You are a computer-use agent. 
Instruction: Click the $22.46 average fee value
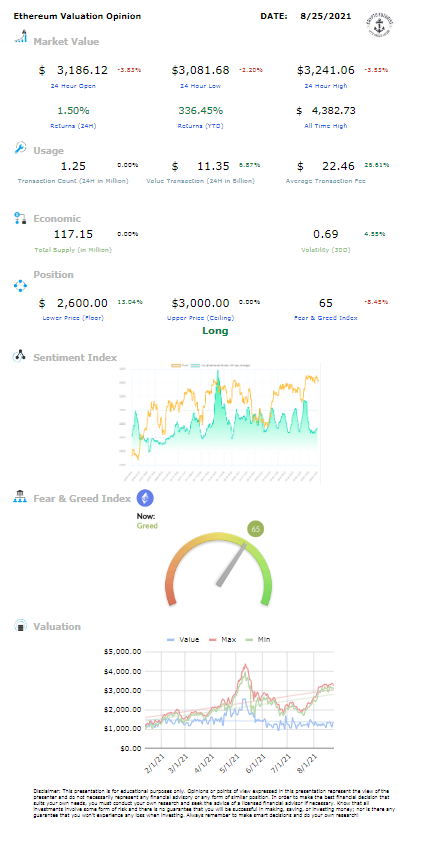click(x=326, y=166)
